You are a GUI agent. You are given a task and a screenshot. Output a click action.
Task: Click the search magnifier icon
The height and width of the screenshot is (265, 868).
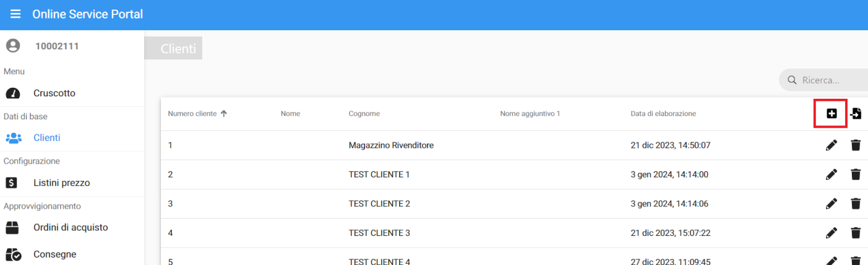[792, 80]
